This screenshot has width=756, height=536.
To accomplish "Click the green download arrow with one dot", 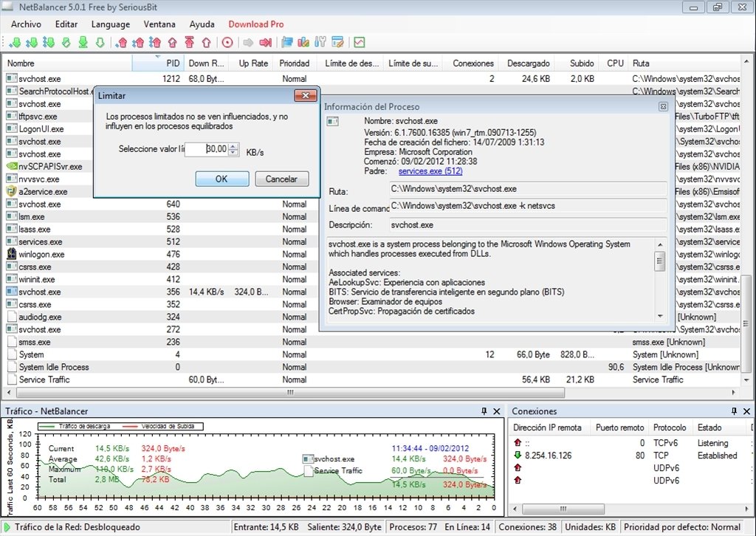I will click(x=15, y=42).
